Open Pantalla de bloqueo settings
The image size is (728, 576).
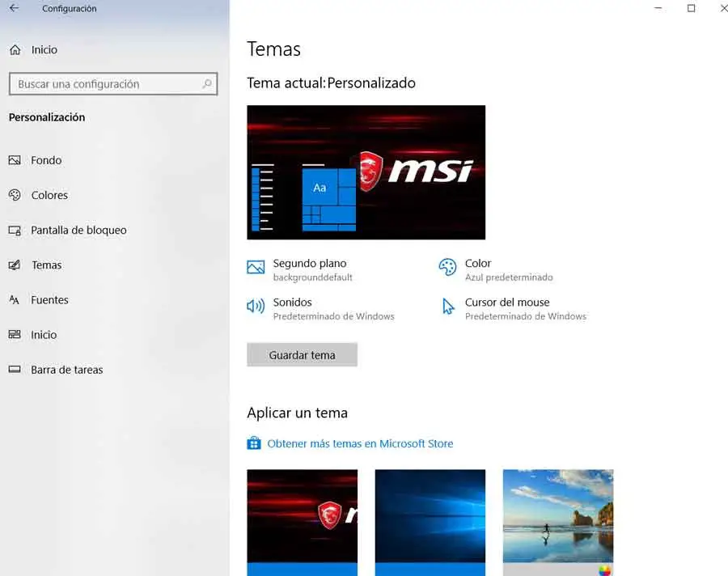[79, 231]
